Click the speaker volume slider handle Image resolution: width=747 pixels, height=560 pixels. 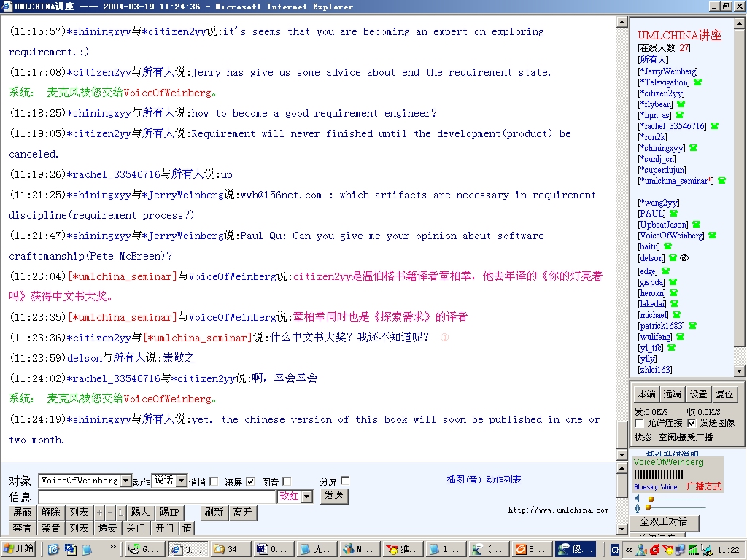click(650, 499)
